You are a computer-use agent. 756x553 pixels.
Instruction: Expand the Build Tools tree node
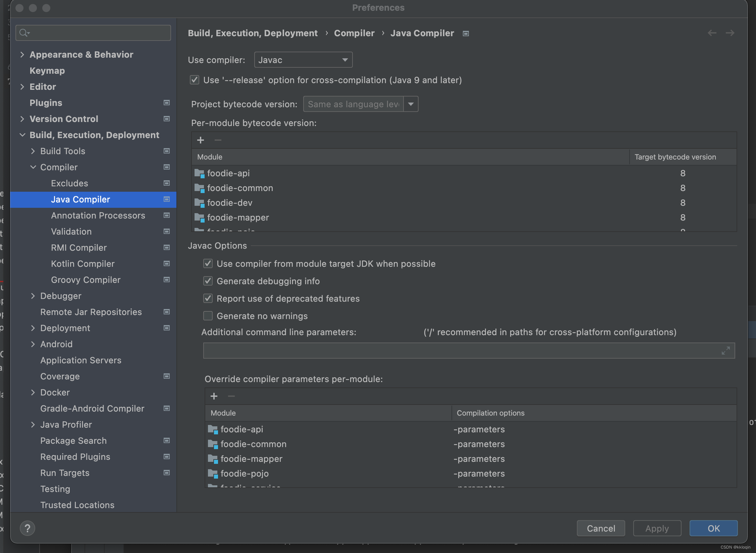(x=33, y=151)
